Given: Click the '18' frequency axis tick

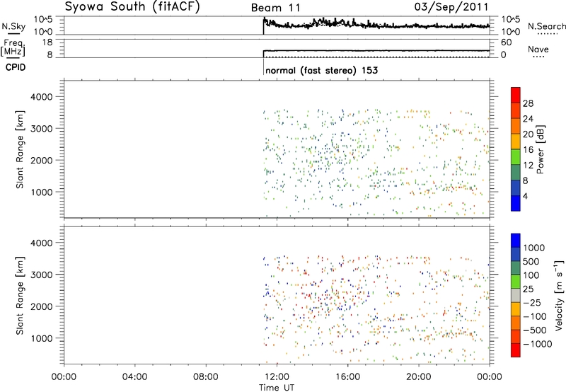Looking at the screenshot, I should [47, 42].
